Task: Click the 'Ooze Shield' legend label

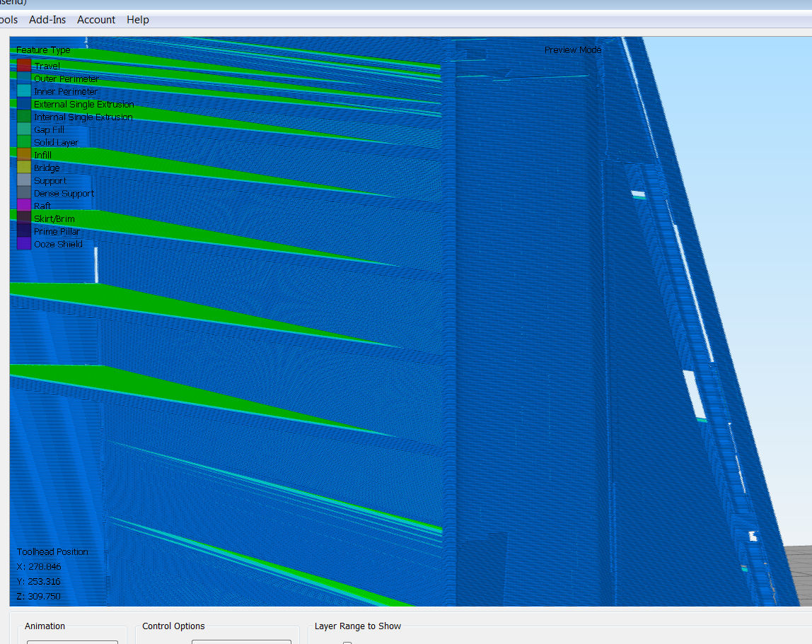Action: 58,245
